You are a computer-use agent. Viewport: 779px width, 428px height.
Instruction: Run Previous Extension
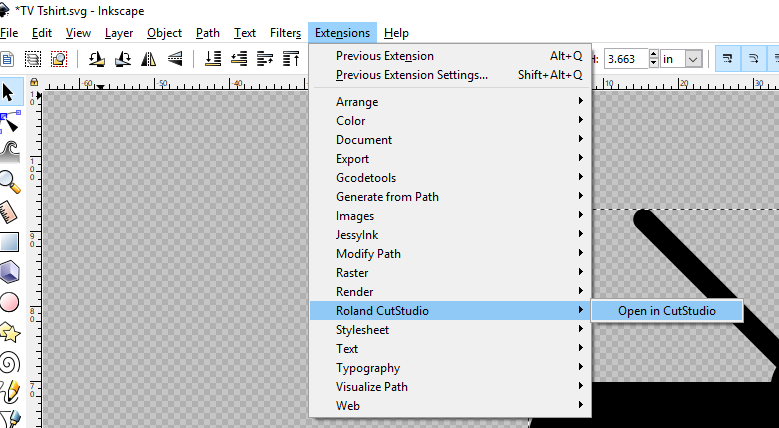[450, 56]
